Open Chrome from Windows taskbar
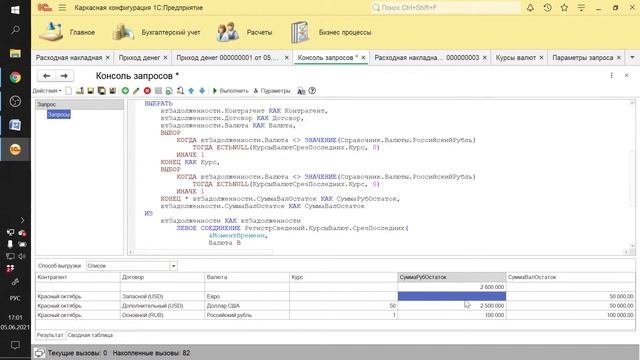Screen dimensions: 640x360 tap(15, 77)
